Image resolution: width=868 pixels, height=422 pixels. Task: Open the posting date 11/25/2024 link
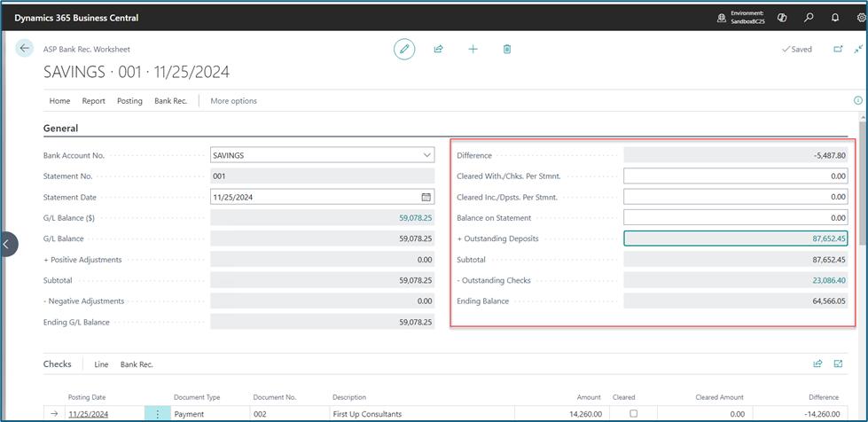pos(89,414)
